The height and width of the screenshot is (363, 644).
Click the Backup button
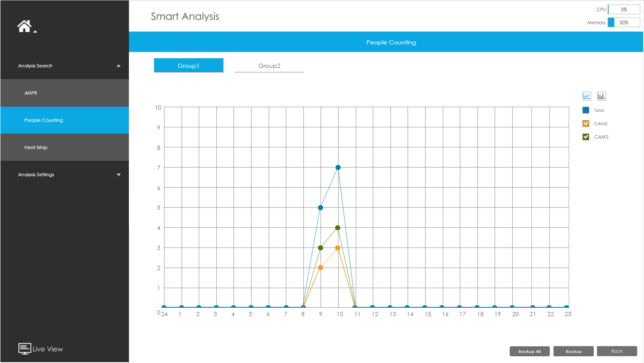[x=573, y=351]
